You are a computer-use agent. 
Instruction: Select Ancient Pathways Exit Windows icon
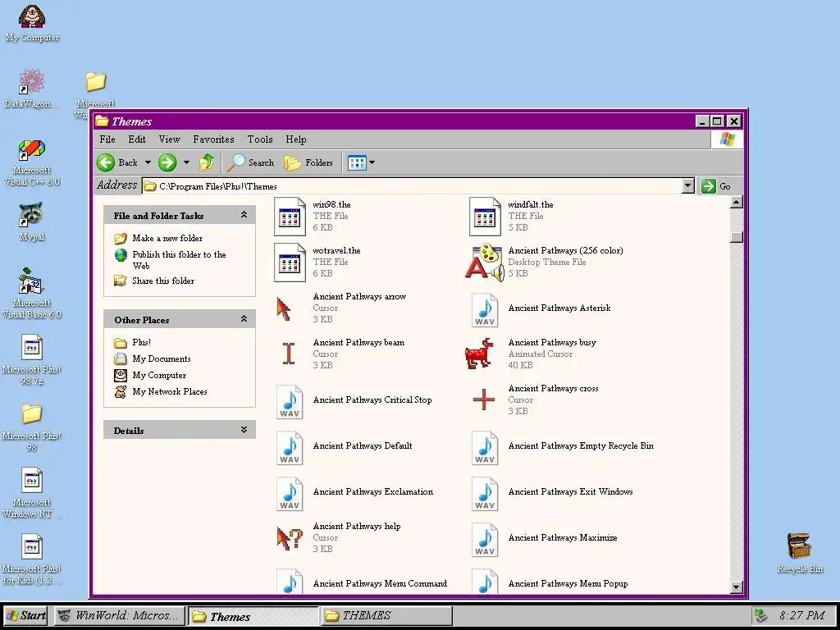click(485, 493)
